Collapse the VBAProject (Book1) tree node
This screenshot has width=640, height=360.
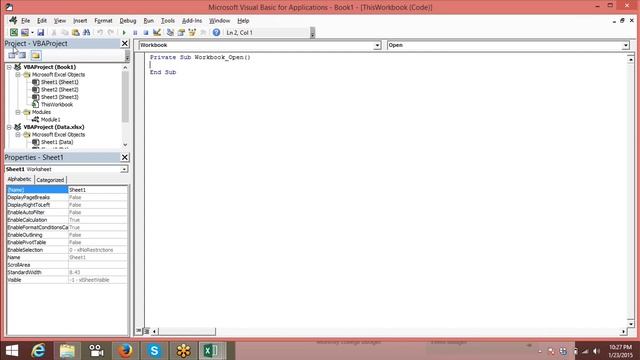coord(9,67)
